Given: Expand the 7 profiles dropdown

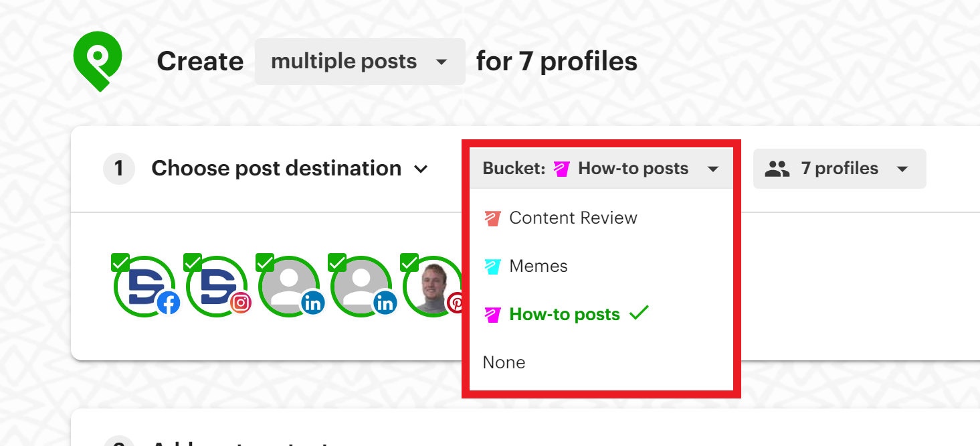Looking at the screenshot, I should point(840,169).
